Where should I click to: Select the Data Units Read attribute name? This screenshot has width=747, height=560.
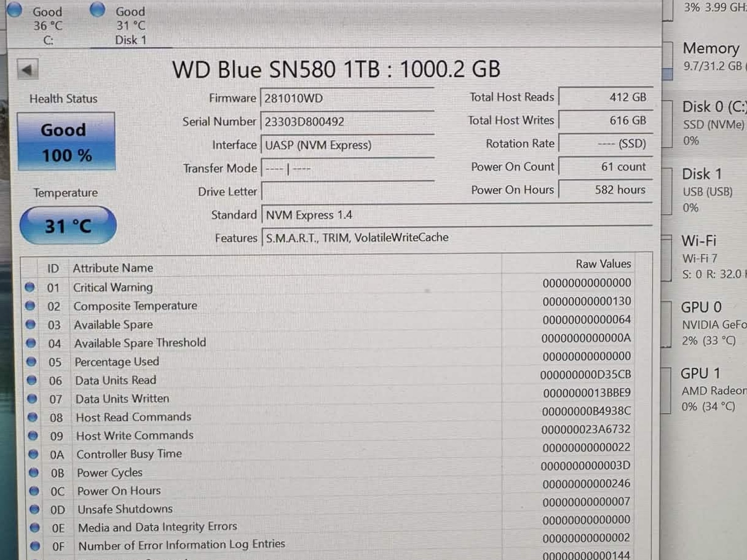[x=116, y=380]
